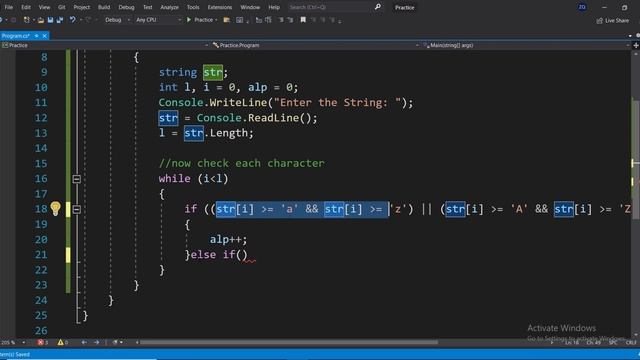Open the Git menu
The image size is (640, 360).
(62, 7)
